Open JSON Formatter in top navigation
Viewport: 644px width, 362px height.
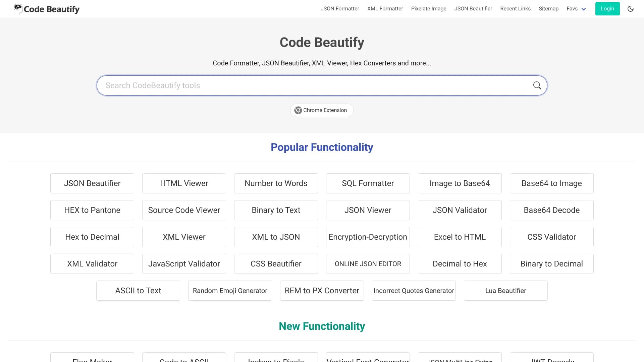click(340, 9)
